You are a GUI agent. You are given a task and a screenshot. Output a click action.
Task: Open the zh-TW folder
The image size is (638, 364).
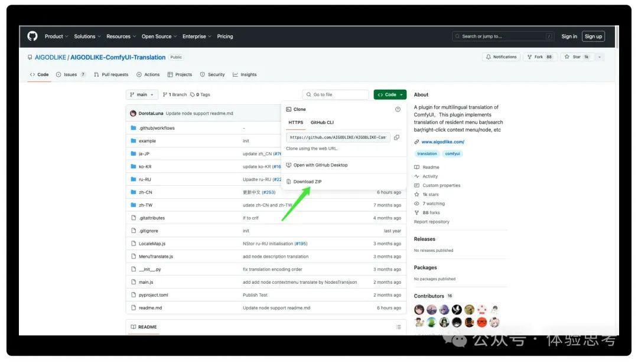[146, 205]
